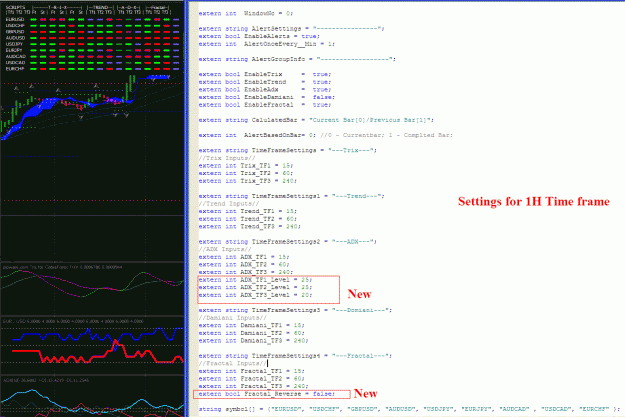Click the '//Trix Inputs//' comment line
Image resolution: width=625 pixels, height=417 pixels.
(x=227, y=158)
